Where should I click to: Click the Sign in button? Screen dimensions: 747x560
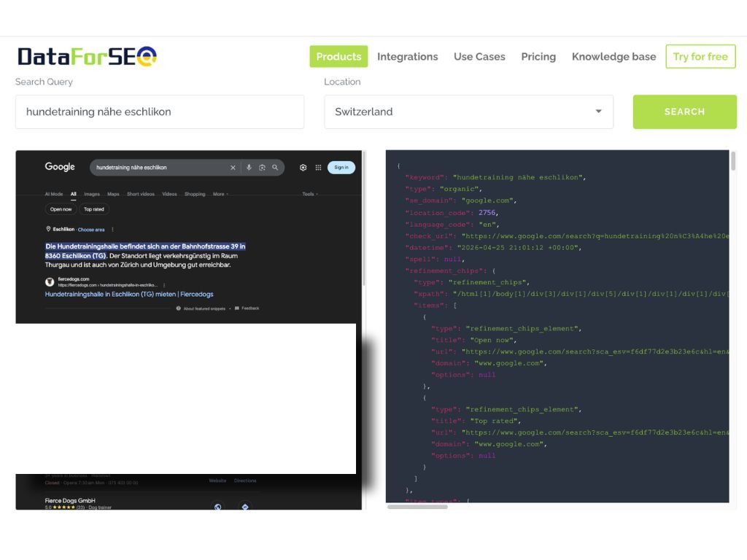(x=341, y=168)
